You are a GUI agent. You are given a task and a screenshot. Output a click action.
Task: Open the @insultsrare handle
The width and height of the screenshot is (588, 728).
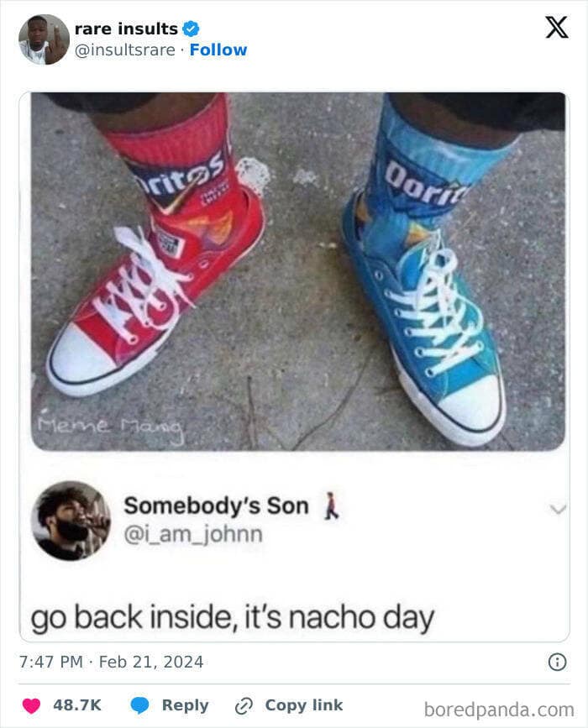point(125,50)
